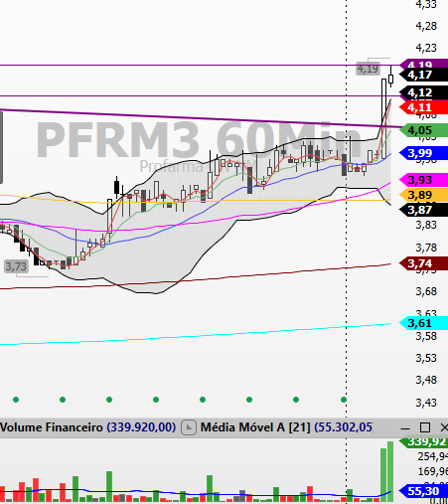Click the 3,68 price axis value
The image size is (448, 504).
[426, 291]
